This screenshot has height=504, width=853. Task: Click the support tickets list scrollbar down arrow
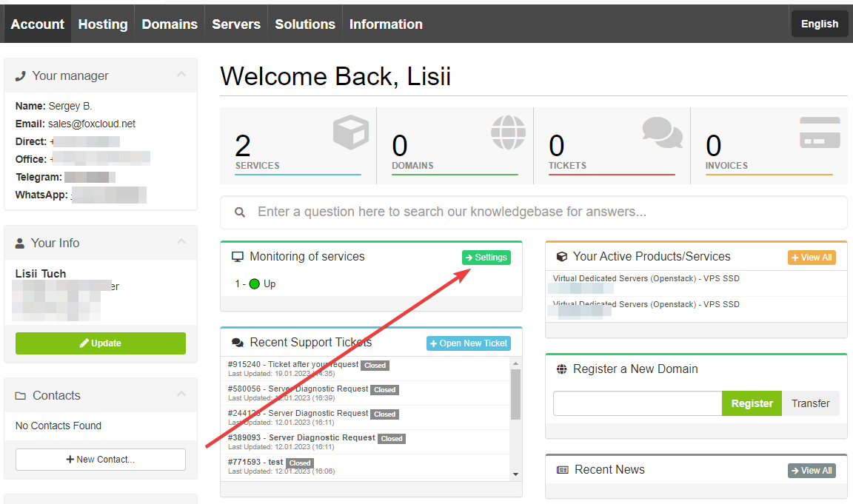pos(515,474)
